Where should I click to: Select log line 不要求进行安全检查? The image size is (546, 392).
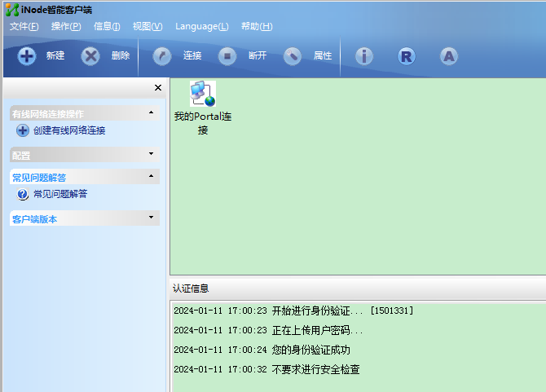point(266,369)
